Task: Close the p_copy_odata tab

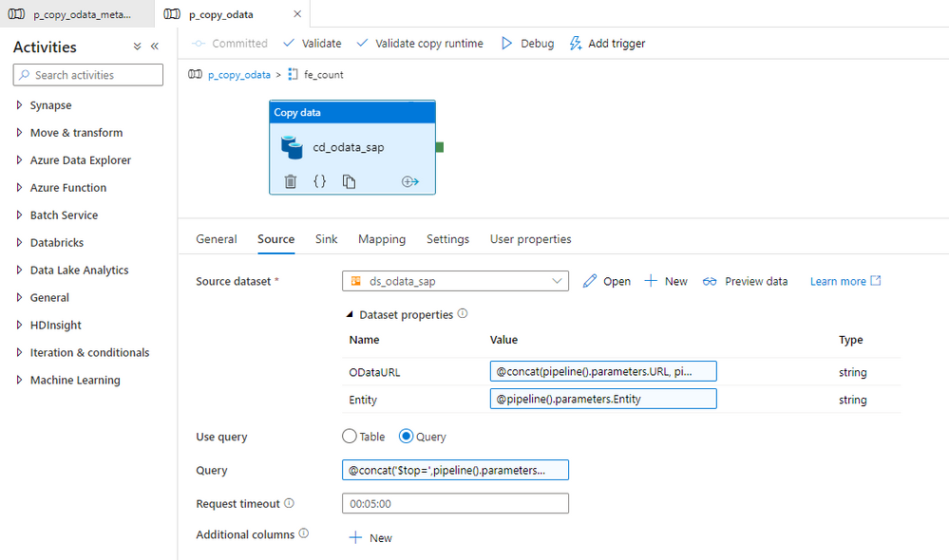Action: coord(297,14)
